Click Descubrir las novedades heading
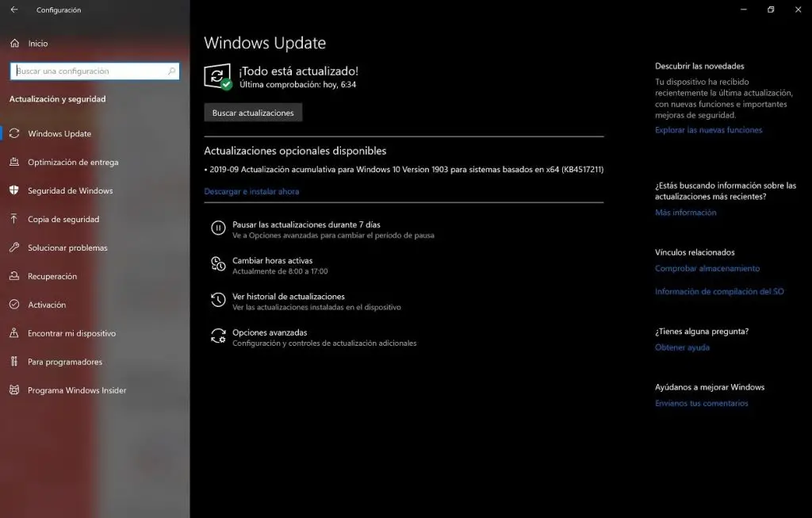This screenshot has height=518, width=812. click(x=699, y=66)
